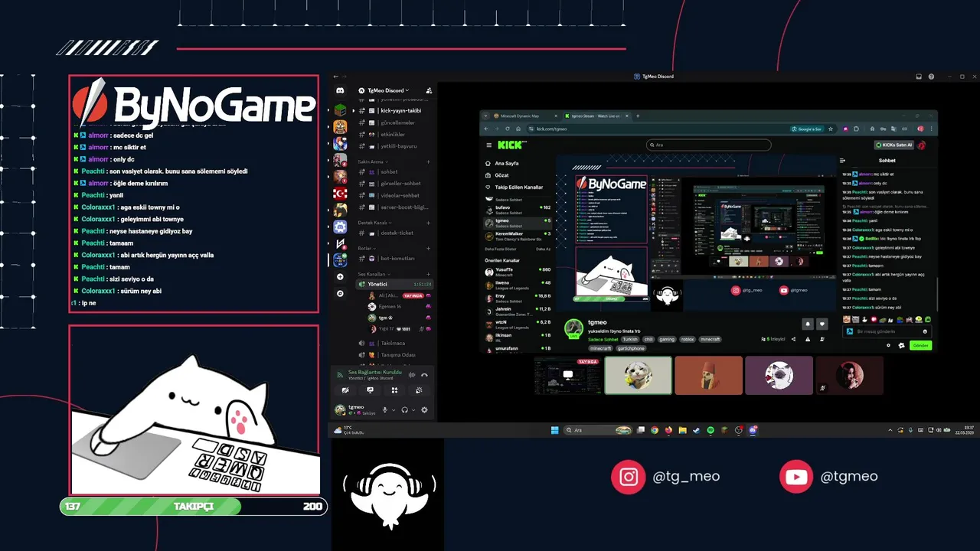Mute the microphone in Discord user panel
Viewport: 980px width, 551px height.
[385, 410]
